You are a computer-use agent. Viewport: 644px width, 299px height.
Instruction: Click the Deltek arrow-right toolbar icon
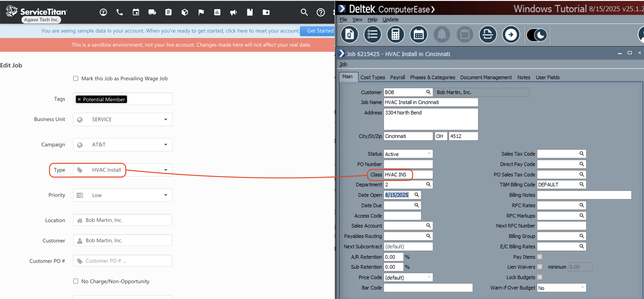[511, 35]
